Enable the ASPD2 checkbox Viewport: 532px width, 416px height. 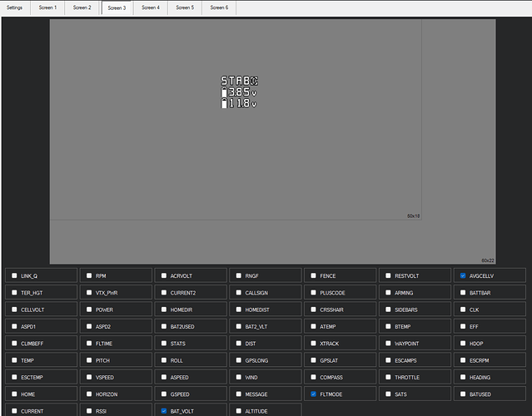tap(89, 326)
